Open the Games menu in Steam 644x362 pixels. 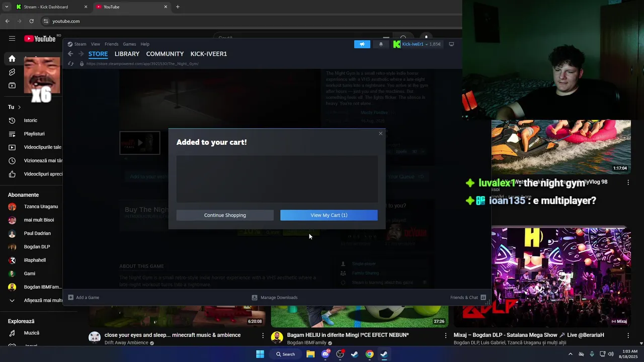coord(129,44)
